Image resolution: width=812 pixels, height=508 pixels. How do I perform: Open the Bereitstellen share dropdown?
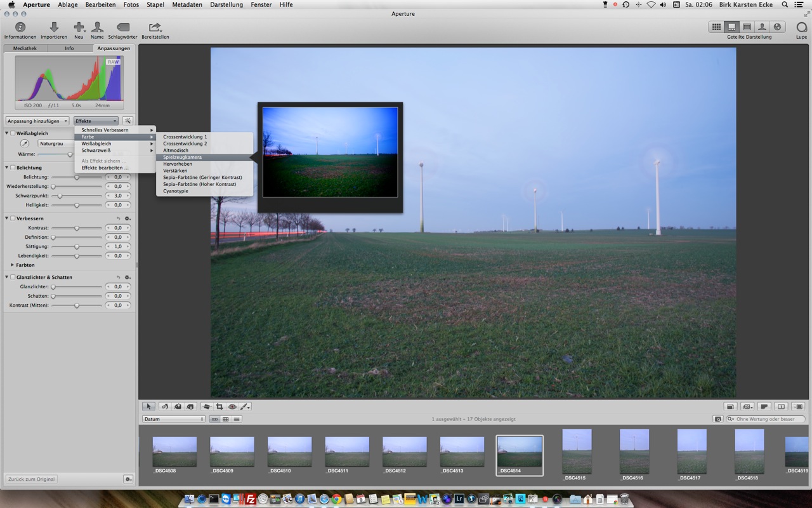(x=155, y=27)
